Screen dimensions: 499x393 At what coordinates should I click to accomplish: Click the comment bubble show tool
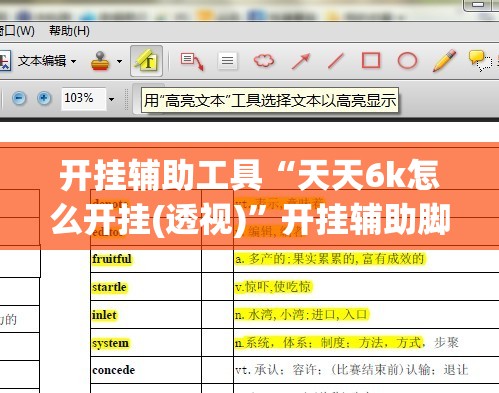[480, 61]
